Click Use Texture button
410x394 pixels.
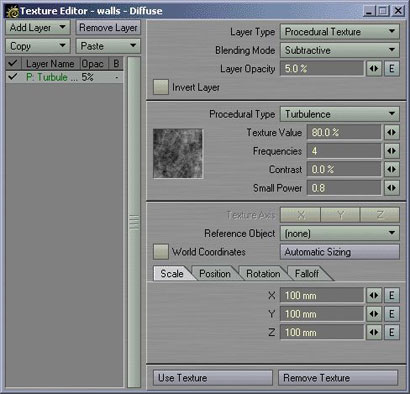213,378
